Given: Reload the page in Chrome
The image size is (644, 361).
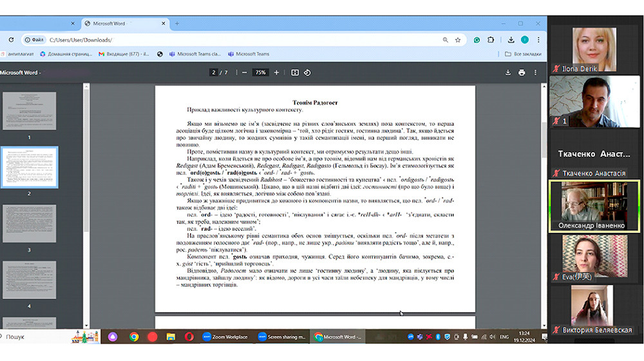Looking at the screenshot, I should [x=11, y=40].
